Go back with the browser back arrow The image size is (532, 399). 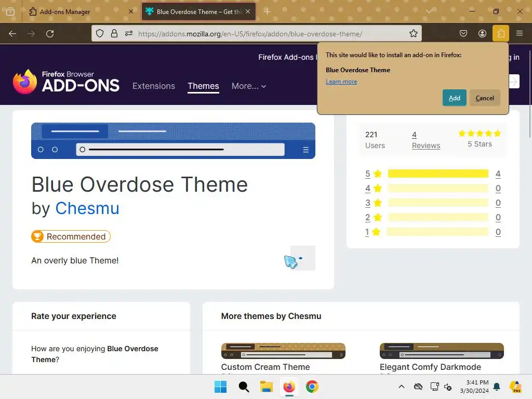tap(12, 34)
